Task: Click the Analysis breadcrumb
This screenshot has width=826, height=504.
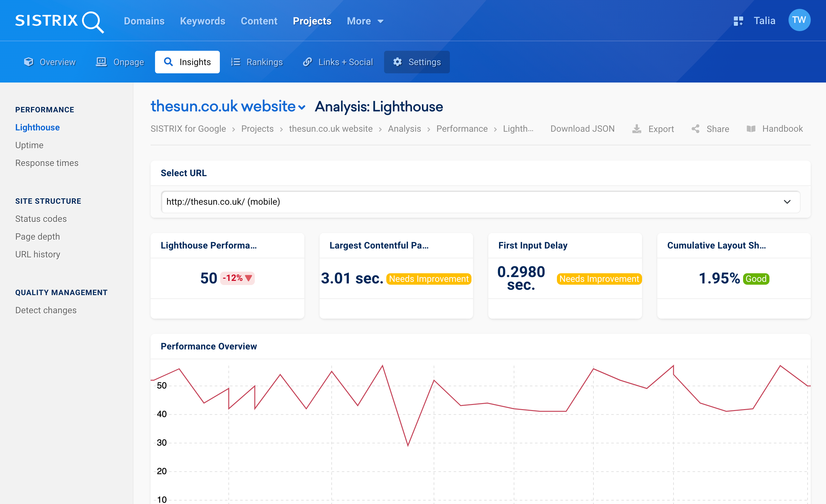Action: (404, 129)
